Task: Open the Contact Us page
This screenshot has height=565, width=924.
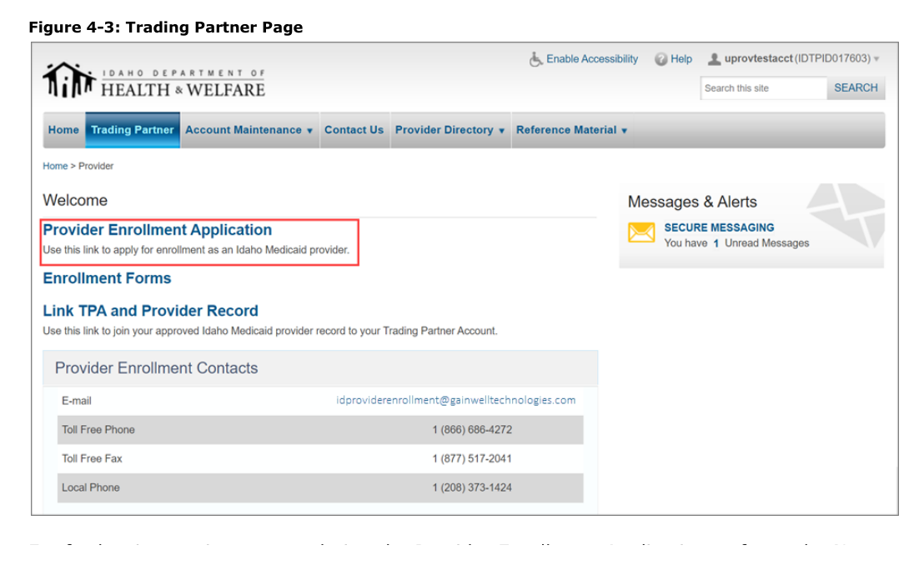Action: pos(354,130)
